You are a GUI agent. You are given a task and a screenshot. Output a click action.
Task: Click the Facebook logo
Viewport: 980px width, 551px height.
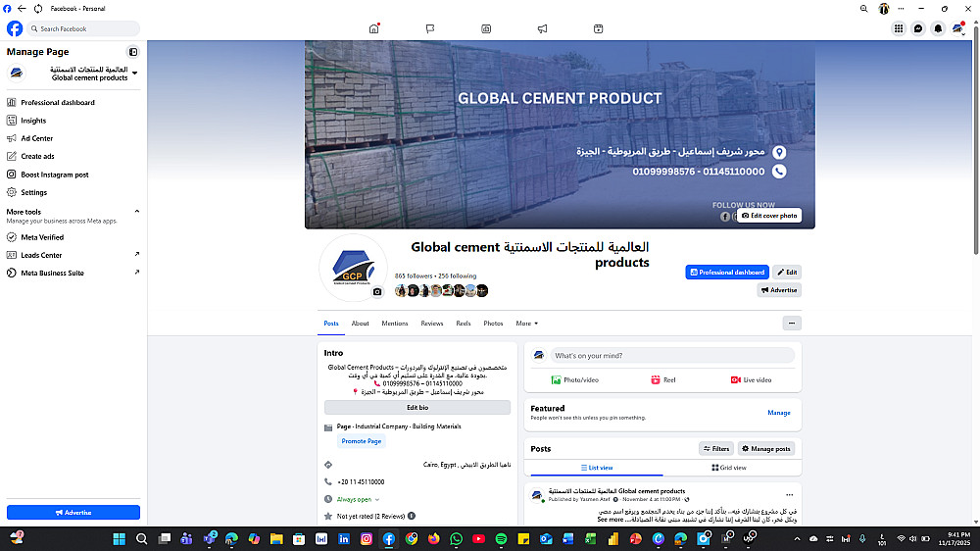tap(15, 28)
